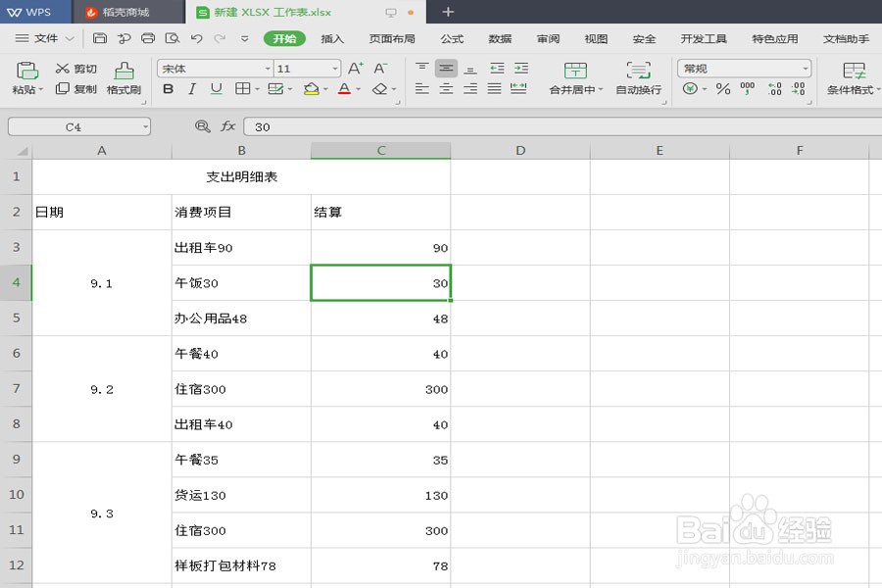Viewport: 882px width, 588px height.
Task: Expand the Merge and Center (合并居中) dropdown
Action: pyautogui.click(x=601, y=89)
